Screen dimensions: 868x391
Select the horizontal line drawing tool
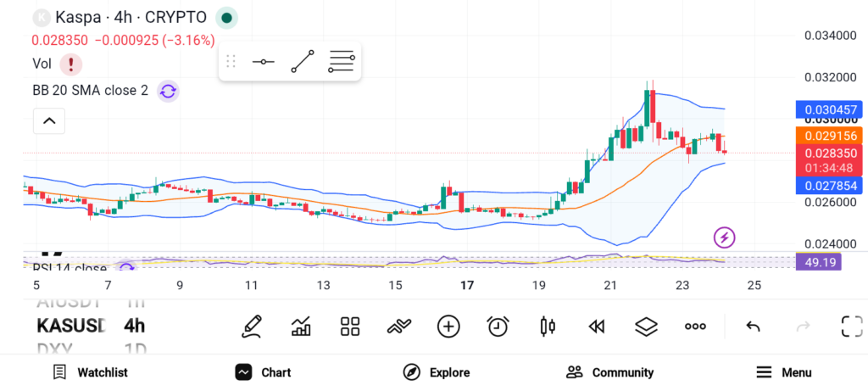(x=264, y=61)
